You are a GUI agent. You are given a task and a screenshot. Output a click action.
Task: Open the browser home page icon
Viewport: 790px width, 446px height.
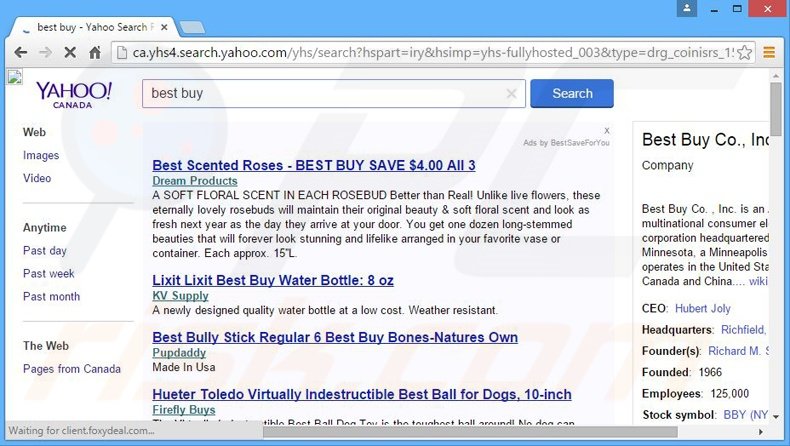pyautogui.click(x=95, y=52)
